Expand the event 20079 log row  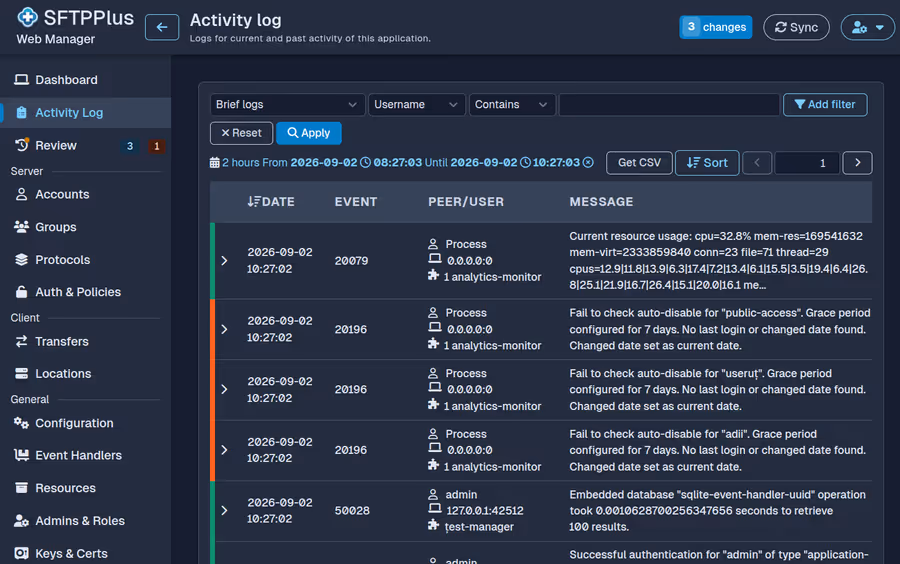(224, 260)
